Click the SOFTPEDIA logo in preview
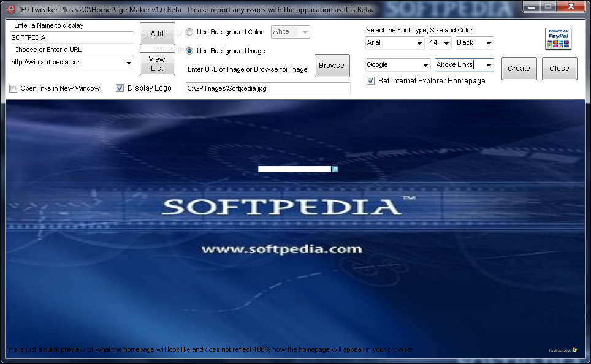 point(288,207)
